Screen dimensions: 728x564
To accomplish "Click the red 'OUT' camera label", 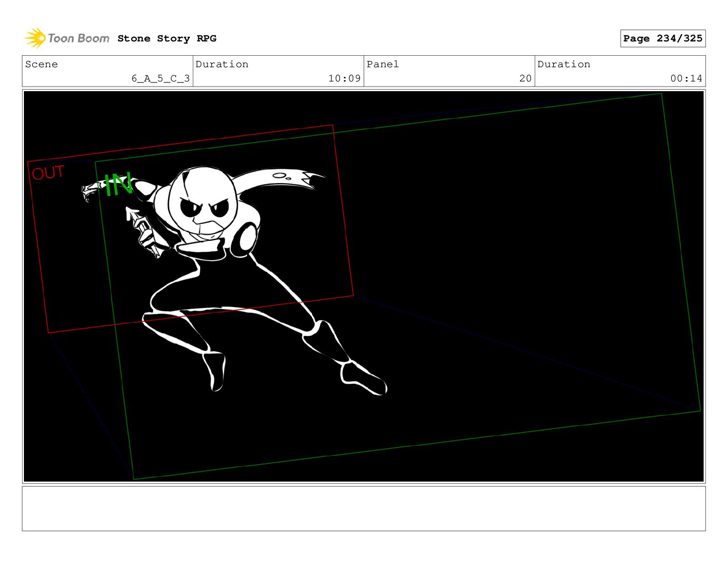I will pos(48,173).
